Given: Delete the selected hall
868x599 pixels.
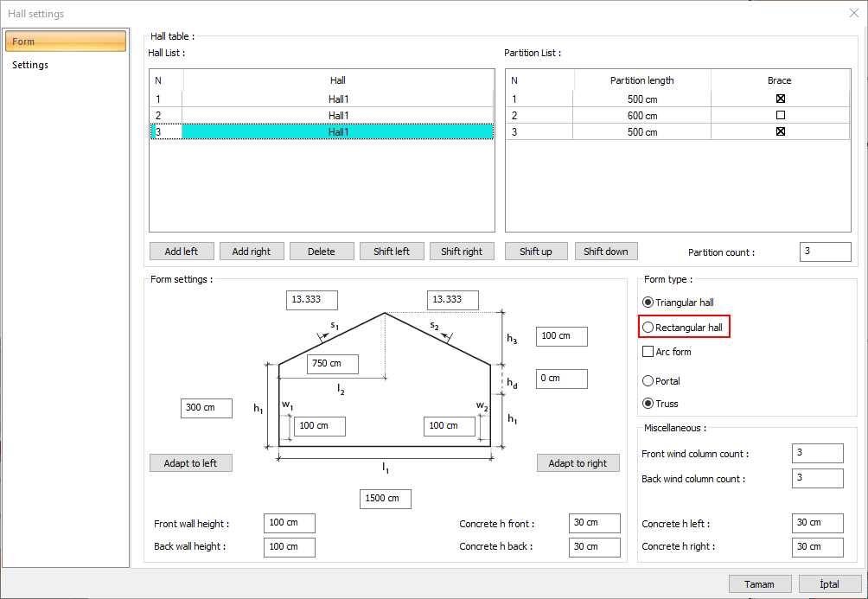Looking at the screenshot, I should coord(321,252).
